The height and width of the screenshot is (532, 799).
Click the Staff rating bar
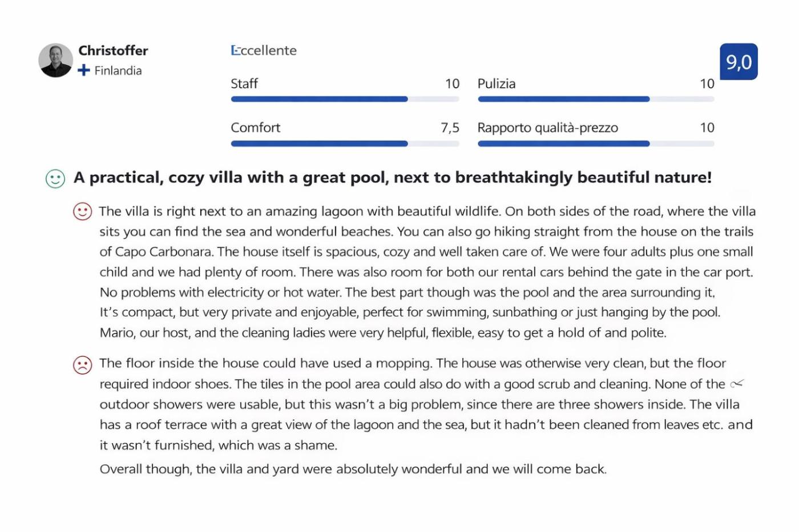point(345,99)
